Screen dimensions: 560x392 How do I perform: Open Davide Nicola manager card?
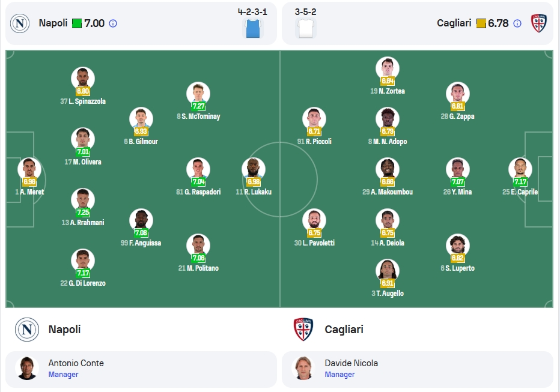click(x=418, y=369)
